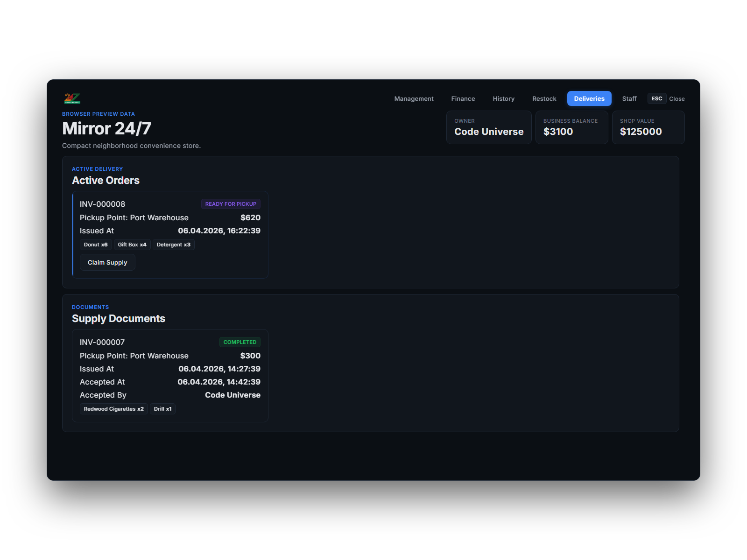This screenshot has width=747, height=560.
Task: Select the Detergent x3 item chip
Action: [x=173, y=245]
